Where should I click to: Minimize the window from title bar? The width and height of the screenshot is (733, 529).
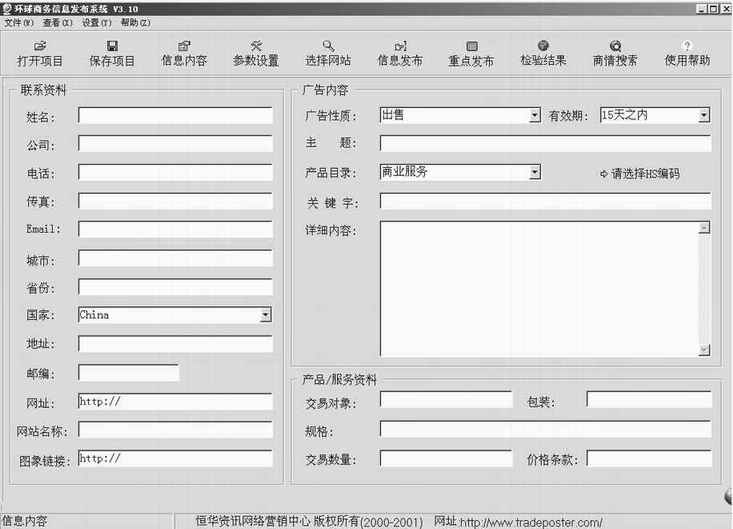pyautogui.click(x=701, y=8)
